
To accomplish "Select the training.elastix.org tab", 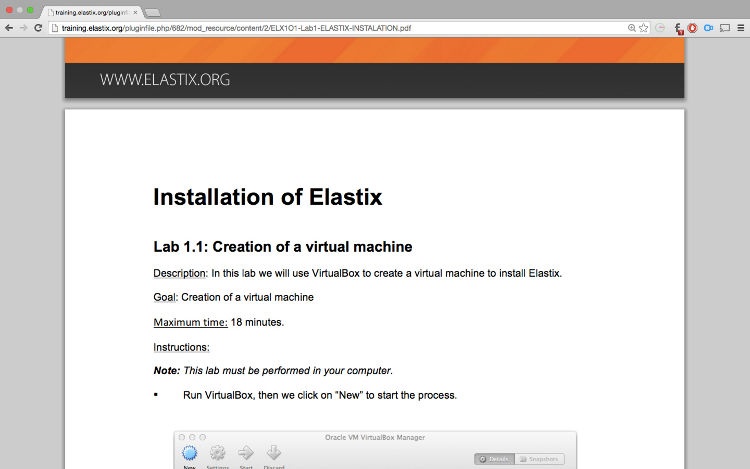I will (x=92, y=11).
